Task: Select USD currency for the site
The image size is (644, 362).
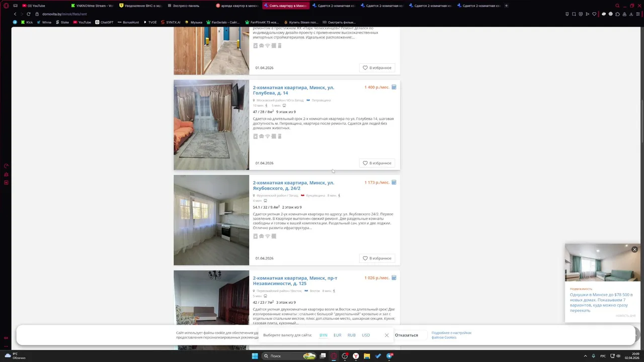Action: pos(366,335)
